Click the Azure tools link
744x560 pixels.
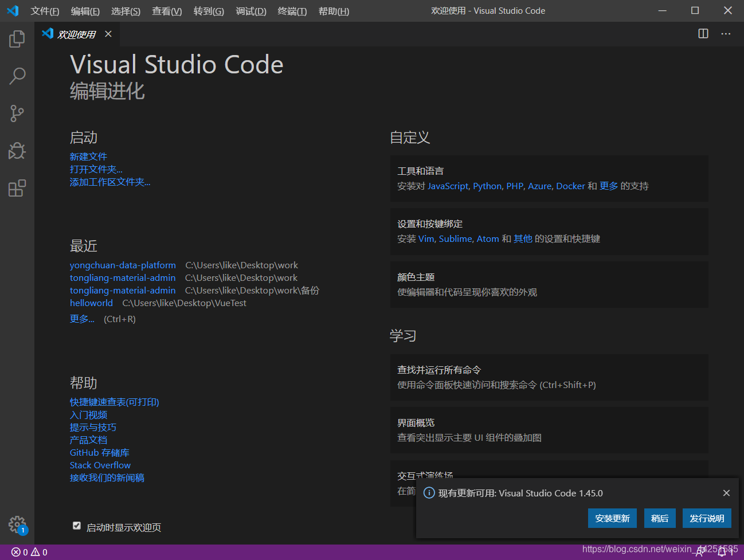coord(539,186)
